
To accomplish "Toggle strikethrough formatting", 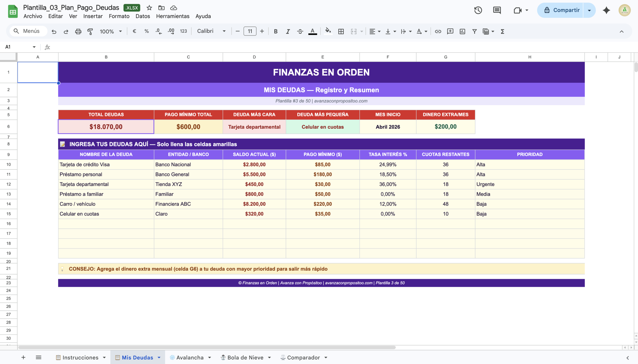I will pos(300,31).
